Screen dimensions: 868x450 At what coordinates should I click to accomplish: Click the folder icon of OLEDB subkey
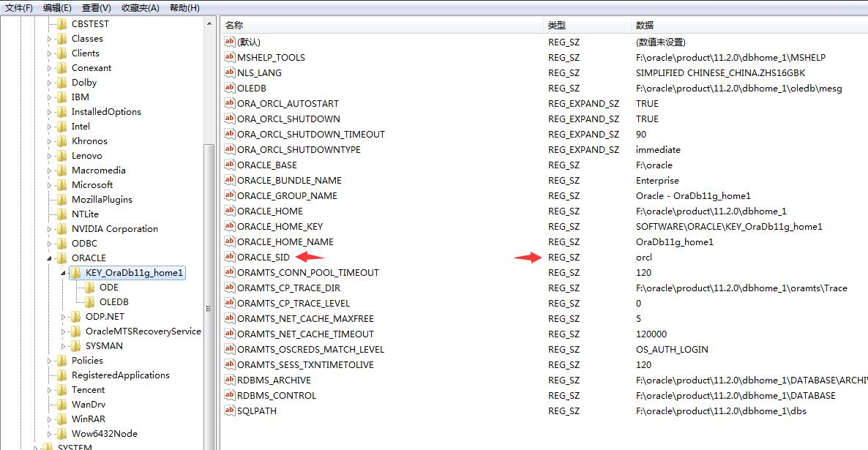[x=90, y=301]
